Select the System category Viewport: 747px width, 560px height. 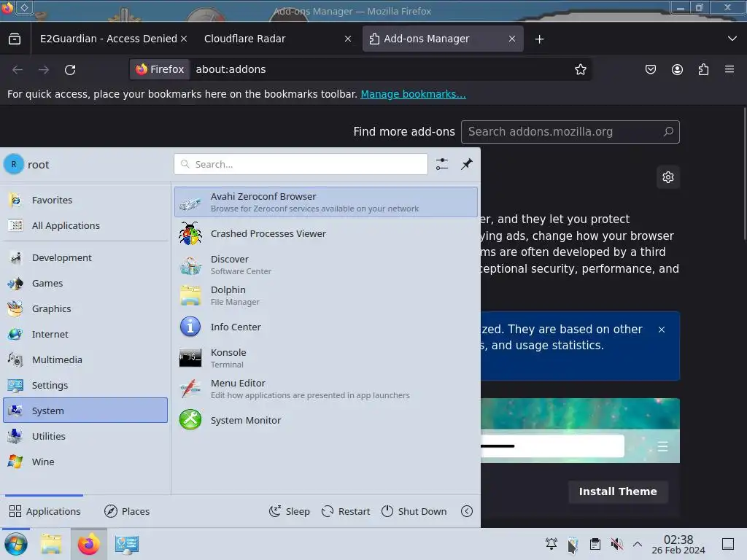tap(85, 411)
